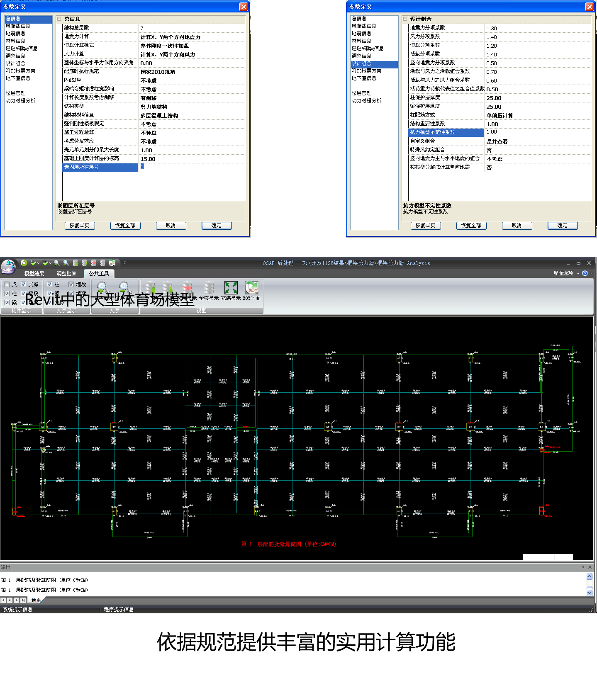Enable the 点 component display checkbox
The width and height of the screenshot is (597, 700).
tap(7, 284)
